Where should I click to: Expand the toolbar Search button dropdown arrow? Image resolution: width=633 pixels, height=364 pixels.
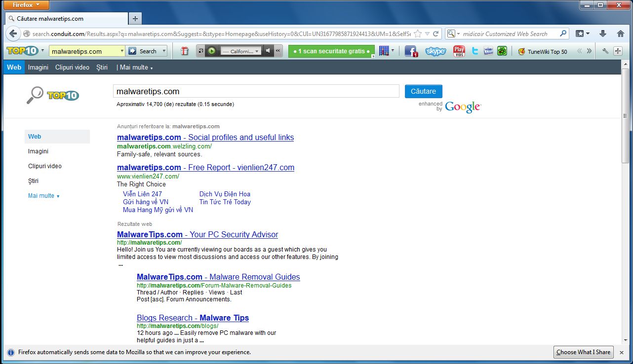(x=164, y=51)
